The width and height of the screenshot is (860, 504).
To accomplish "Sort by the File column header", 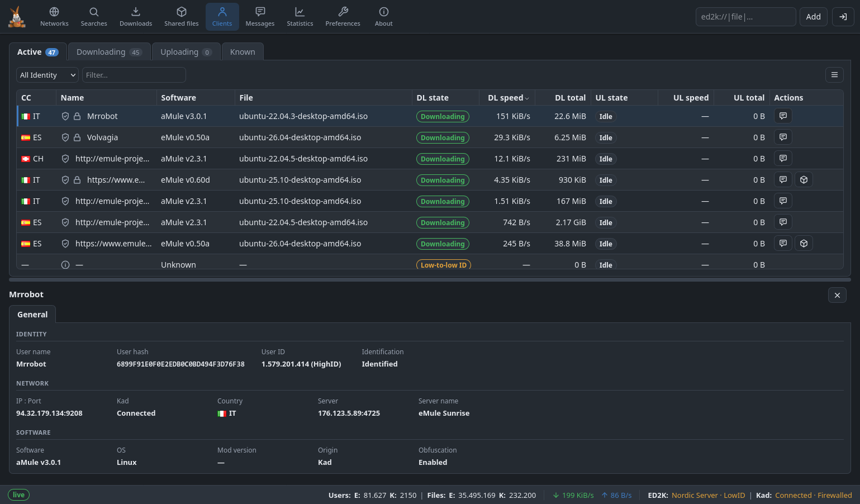I will click(324, 98).
